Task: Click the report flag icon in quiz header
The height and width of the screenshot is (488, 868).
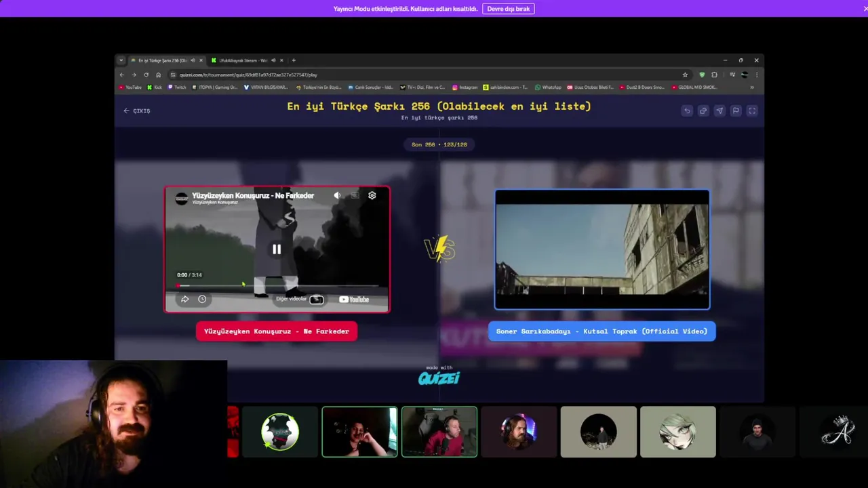Action: tap(736, 110)
